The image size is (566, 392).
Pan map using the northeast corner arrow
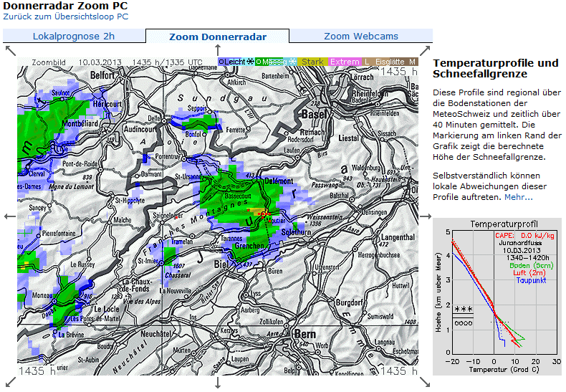click(x=425, y=49)
